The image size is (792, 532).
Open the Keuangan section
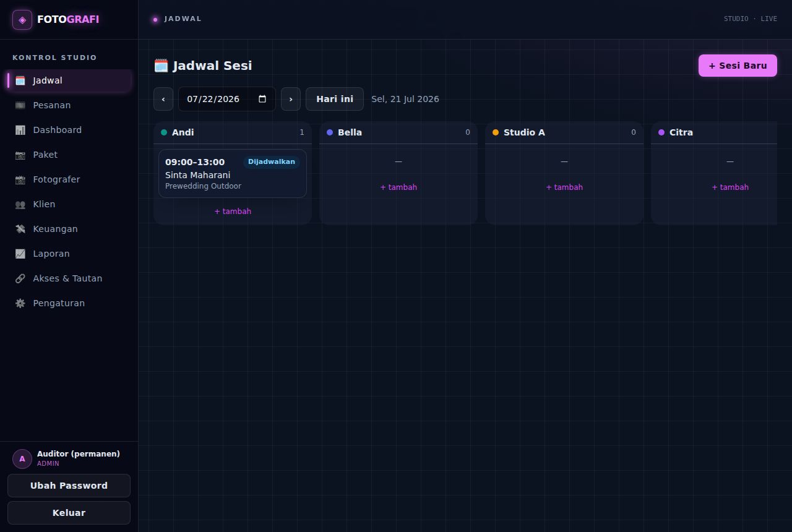(69, 229)
